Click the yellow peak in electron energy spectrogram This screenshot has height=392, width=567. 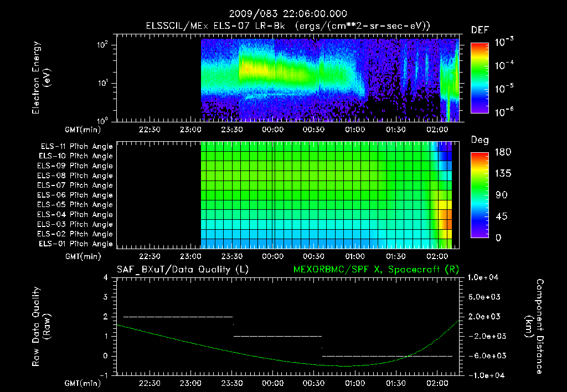tap(255, 69)
